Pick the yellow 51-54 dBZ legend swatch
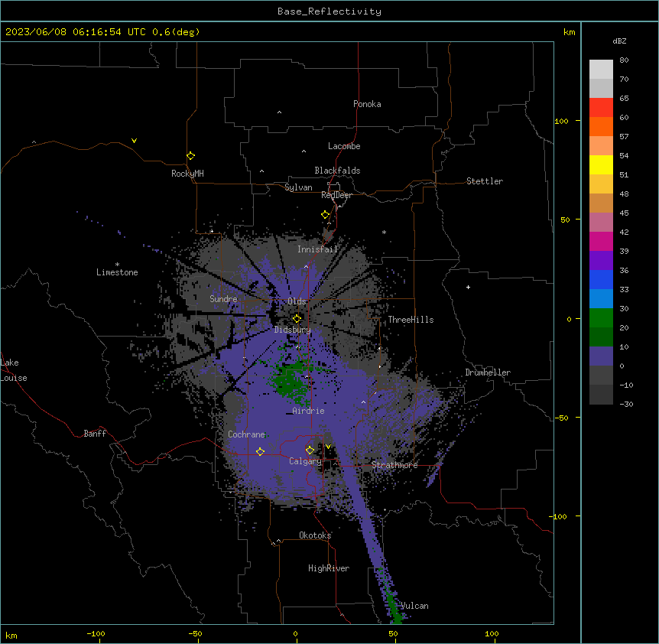This screenshot has width=659, height=644. tap(601, 164)
